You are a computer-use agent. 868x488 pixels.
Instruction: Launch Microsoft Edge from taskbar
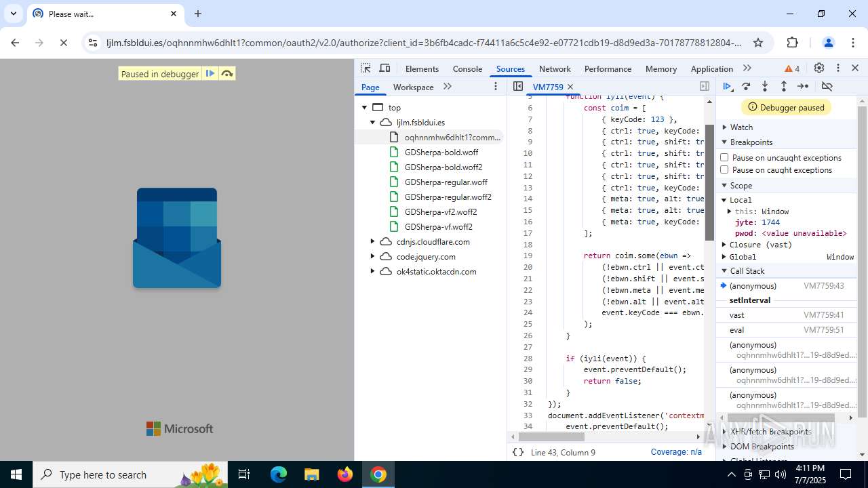(279, 474)
